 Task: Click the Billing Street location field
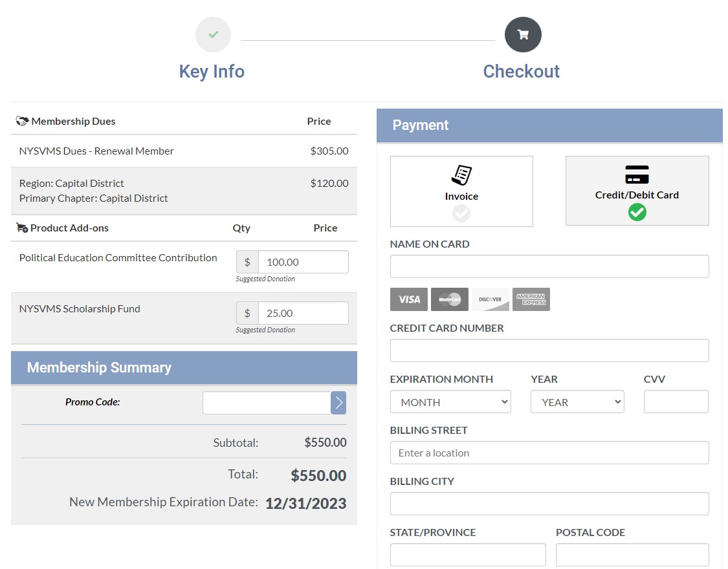549,453
